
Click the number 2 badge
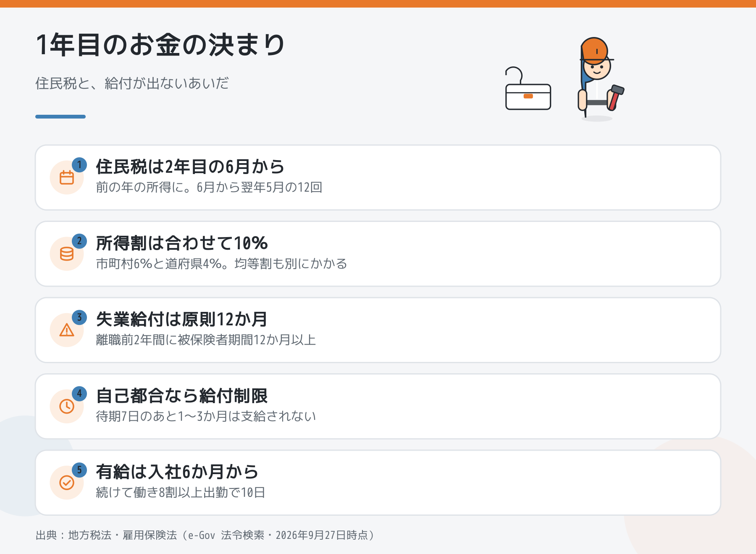coord(79,241)
